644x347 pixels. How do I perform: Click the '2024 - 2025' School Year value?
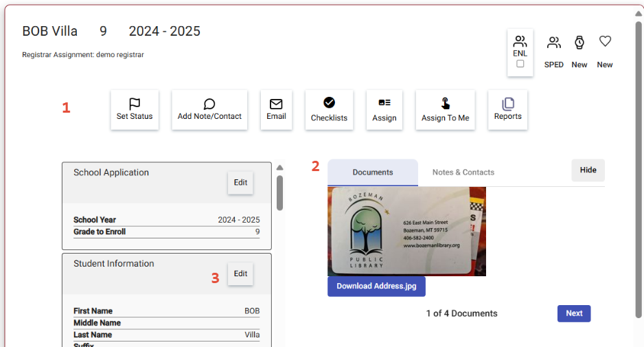pyautogui.click(x=239, y=220)
